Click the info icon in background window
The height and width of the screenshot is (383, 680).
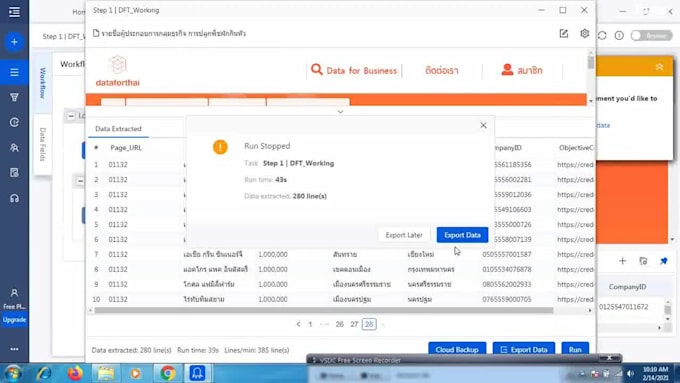click(x=619, y=36)
